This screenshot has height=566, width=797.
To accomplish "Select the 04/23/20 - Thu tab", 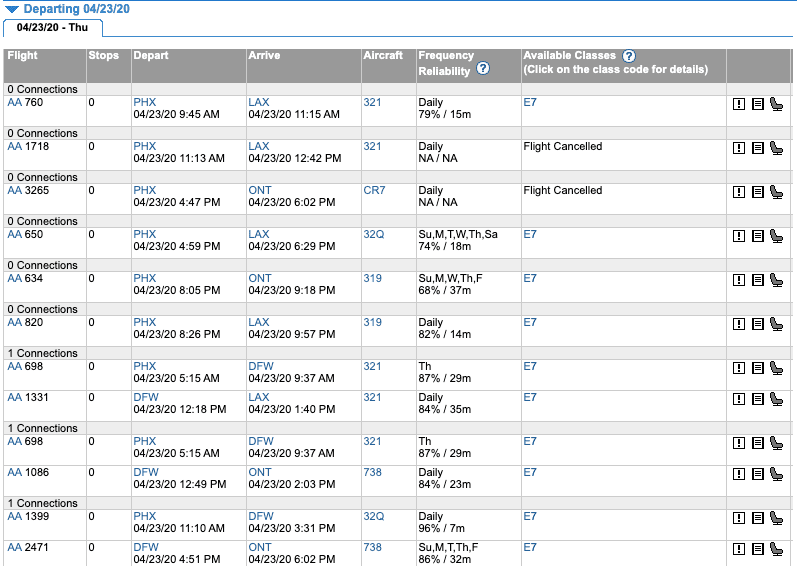I will point(52,27).
